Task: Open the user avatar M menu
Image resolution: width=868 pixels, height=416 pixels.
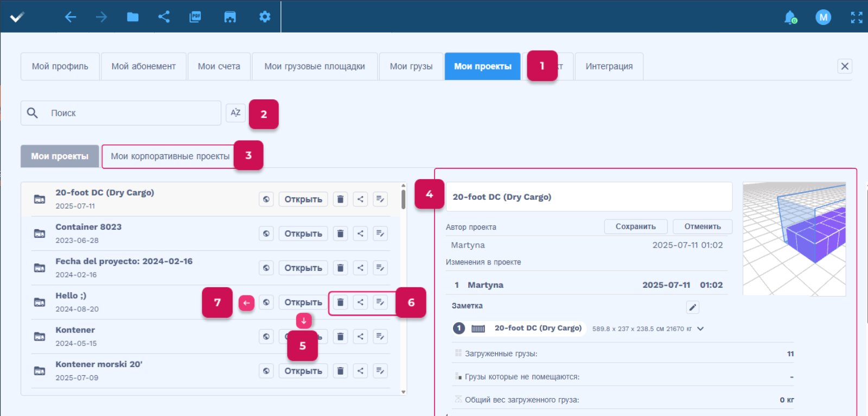Action: pos(823,17)
